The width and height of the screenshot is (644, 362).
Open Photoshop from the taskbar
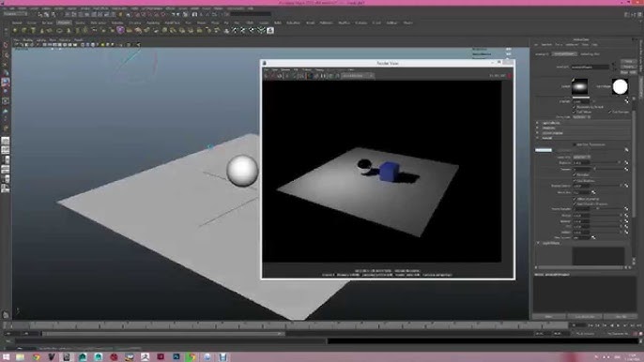click(x=176, y=357)
